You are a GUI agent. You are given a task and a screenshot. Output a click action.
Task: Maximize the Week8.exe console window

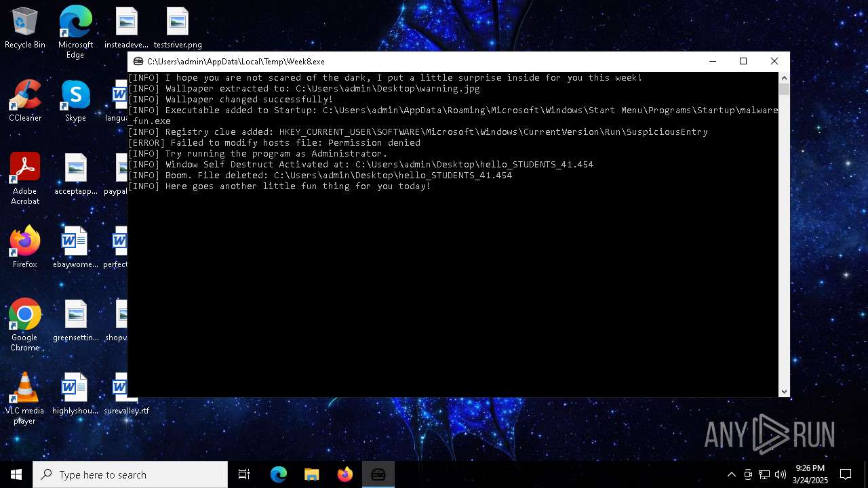point(743,61)
